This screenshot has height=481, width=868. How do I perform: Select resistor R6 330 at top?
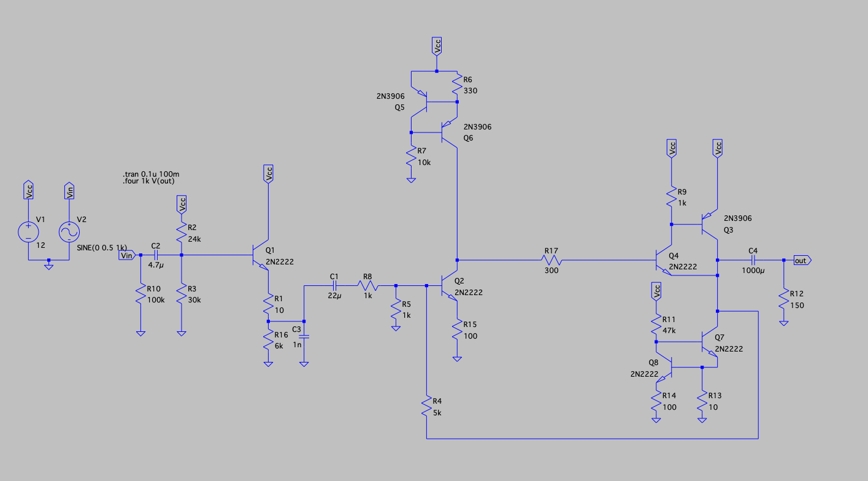tap(457, 84)
